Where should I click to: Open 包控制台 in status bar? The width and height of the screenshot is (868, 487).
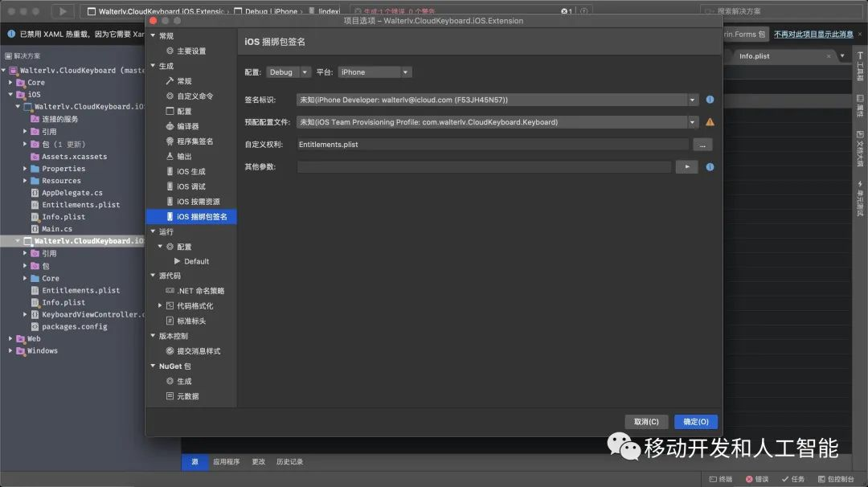click(x=836, y=479)
